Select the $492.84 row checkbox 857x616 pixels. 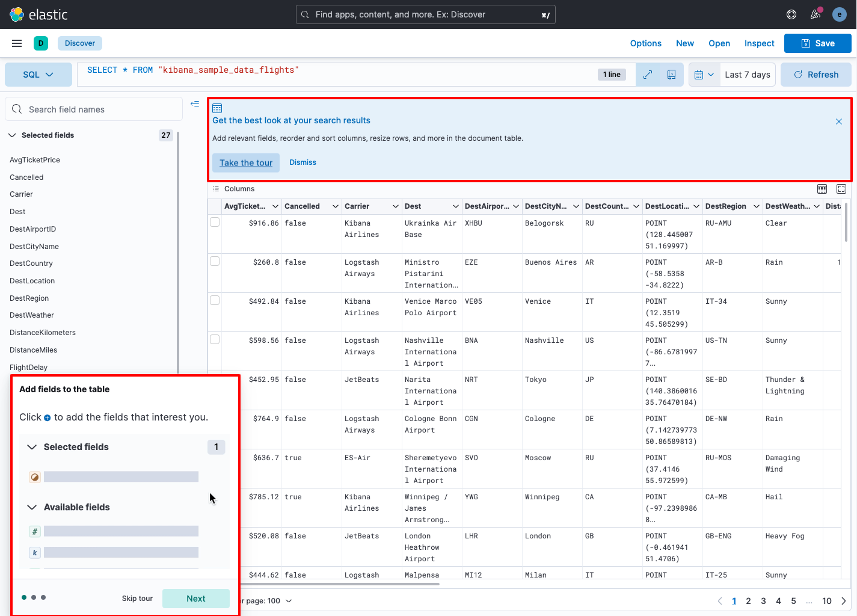tap(215, 301)
